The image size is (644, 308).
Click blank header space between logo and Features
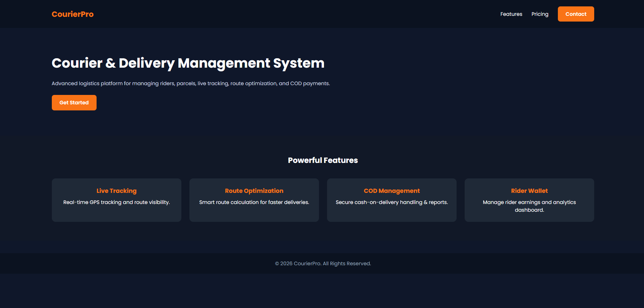[296, 14]
